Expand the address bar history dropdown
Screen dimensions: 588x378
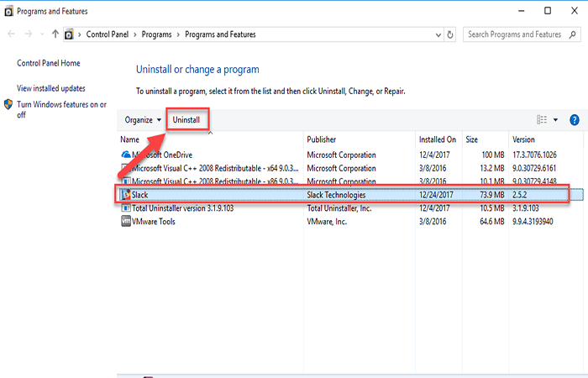click(438, 35)
